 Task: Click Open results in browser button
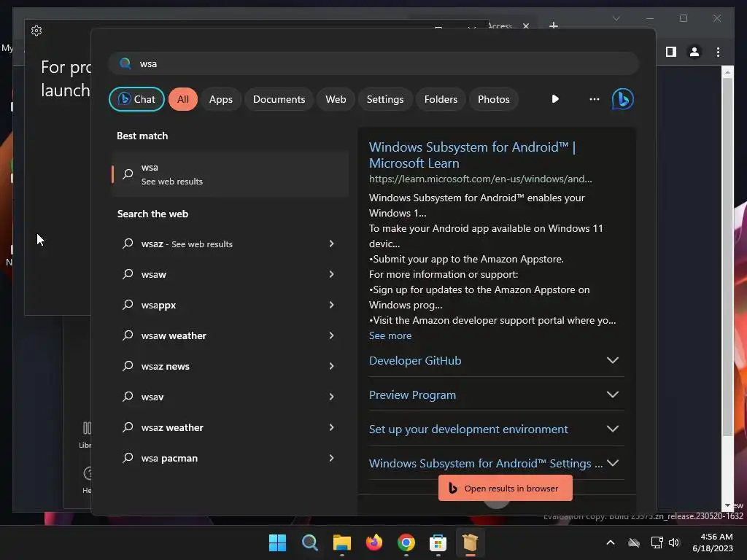506,488
